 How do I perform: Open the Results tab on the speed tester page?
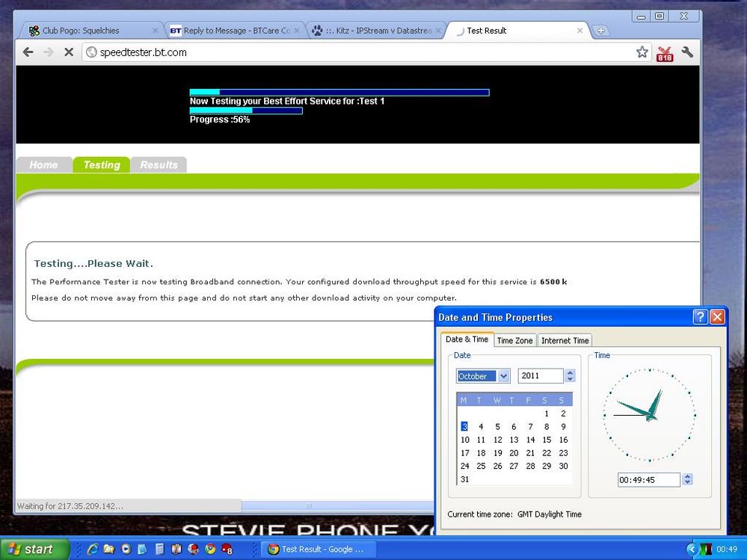click(x=159, y=164)
